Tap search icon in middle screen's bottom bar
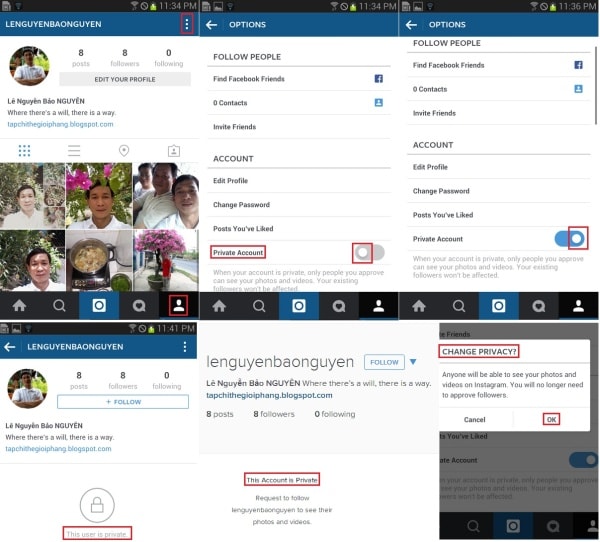 point(259,306)
